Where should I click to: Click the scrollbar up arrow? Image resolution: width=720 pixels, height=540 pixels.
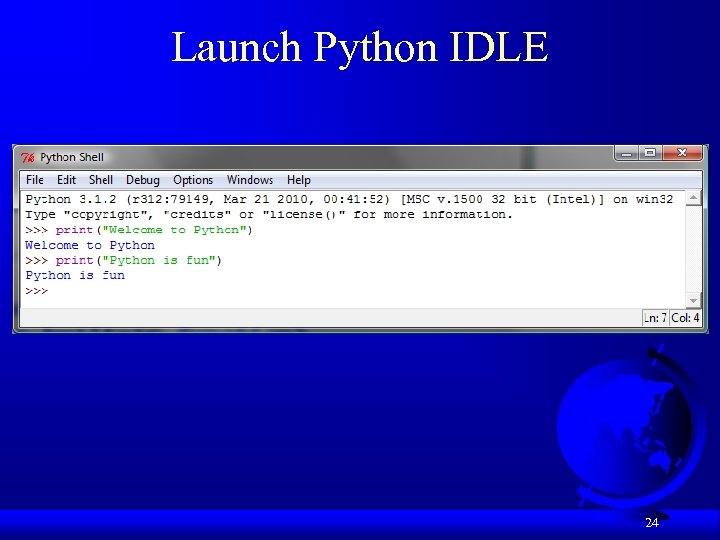coord(693,198)
